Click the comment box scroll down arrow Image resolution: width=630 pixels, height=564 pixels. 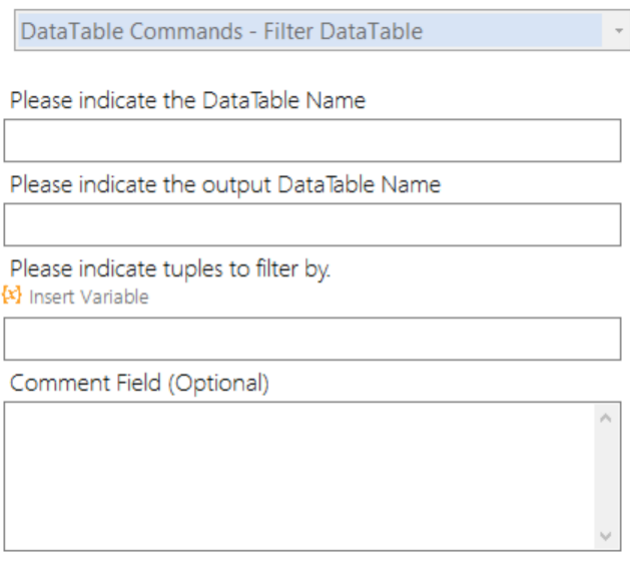[605, 535]
